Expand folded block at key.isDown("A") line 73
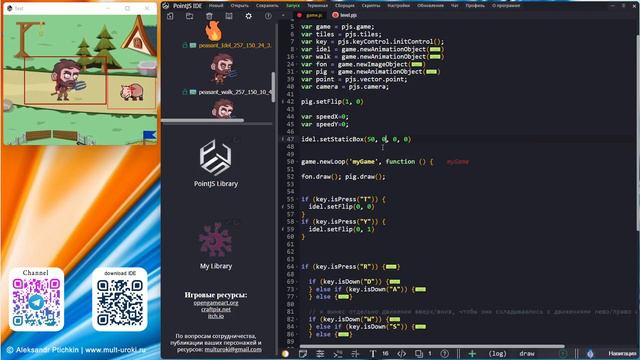 [x=420, y=289]
